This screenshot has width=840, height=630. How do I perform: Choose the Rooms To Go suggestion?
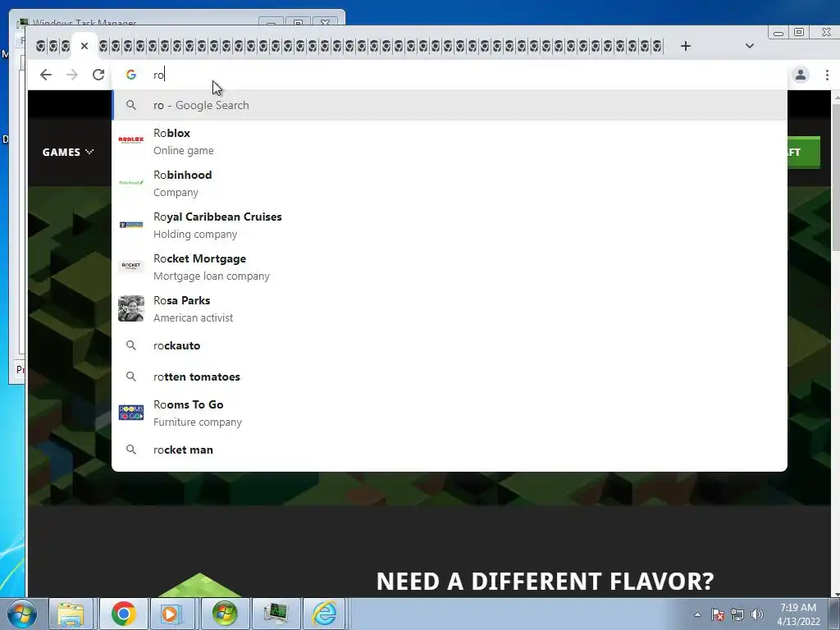pos(450,413)
